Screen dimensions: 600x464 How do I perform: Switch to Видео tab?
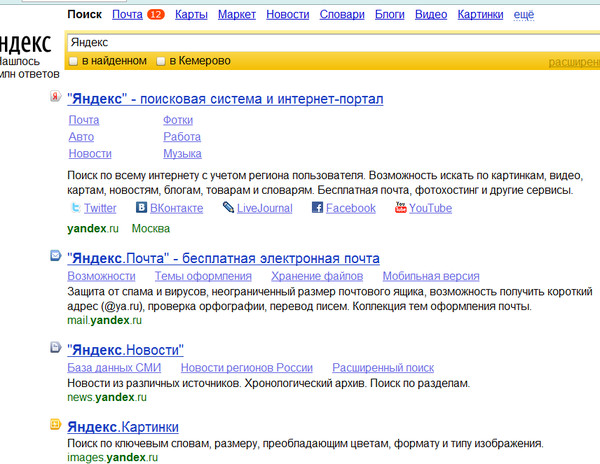coord(431,15)
